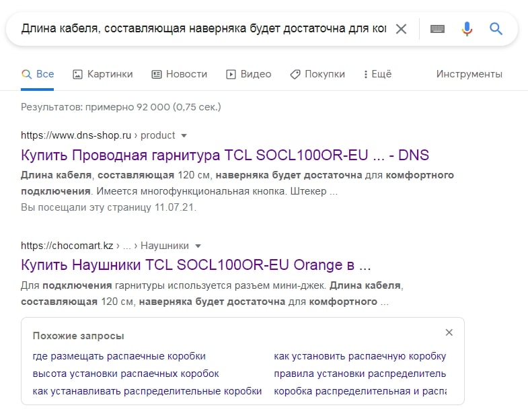The height and width of the screenshot is (420, 528).
Task: Click the search query input field
Action: [x=204, y=29]
